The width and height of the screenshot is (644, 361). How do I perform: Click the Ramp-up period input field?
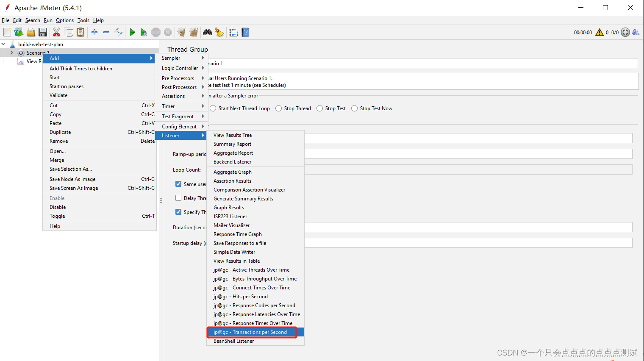point(468,154)
